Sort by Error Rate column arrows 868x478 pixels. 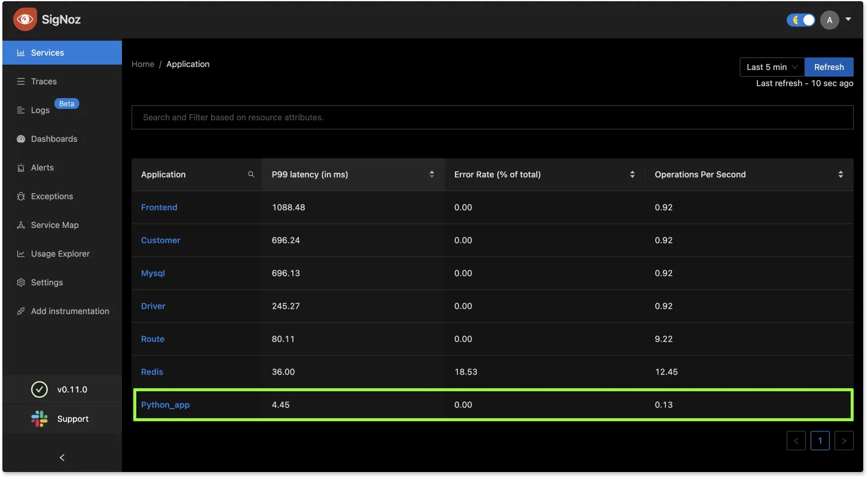point(632,175)
